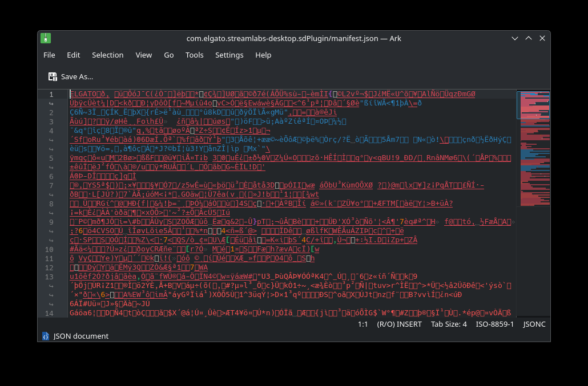Image resolution: width=588 pixels, height=386 pixels.
Task: Click the code minimap preview
Action: 533,149
